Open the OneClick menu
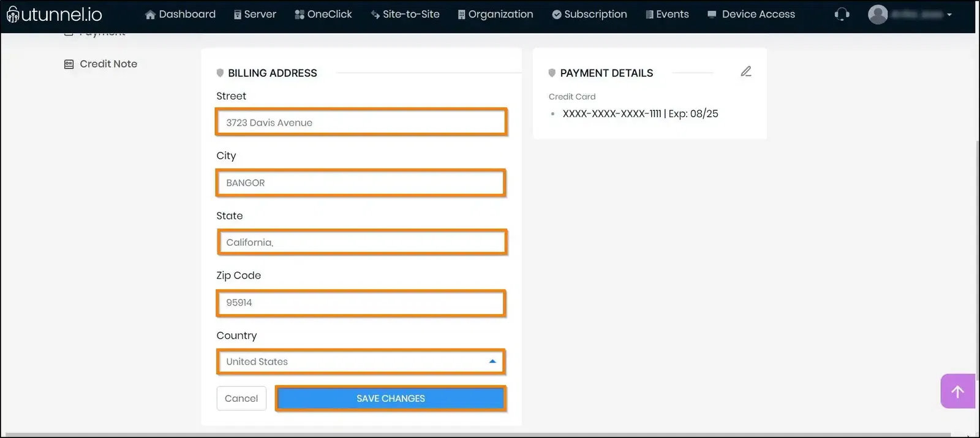This screenshot has height=438, width=980. [323, 14]
